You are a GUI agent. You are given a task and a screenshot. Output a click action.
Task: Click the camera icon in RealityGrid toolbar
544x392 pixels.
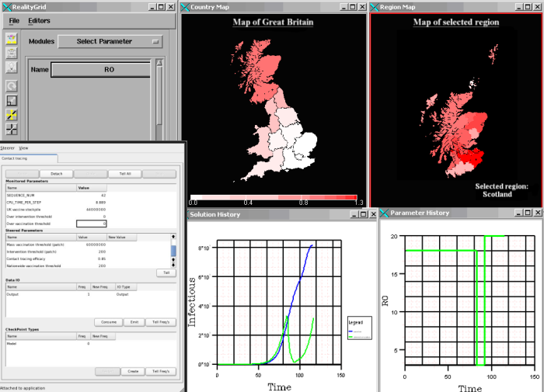12,53
